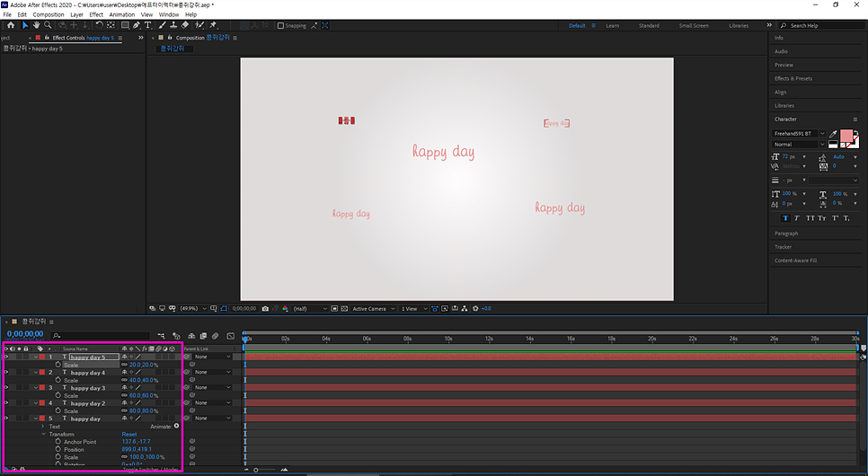Image resolution: width=868 pixels, height=476 pixels.
Task: Click the Draft 3D icon in the timeline
Action: pos(177,336)
